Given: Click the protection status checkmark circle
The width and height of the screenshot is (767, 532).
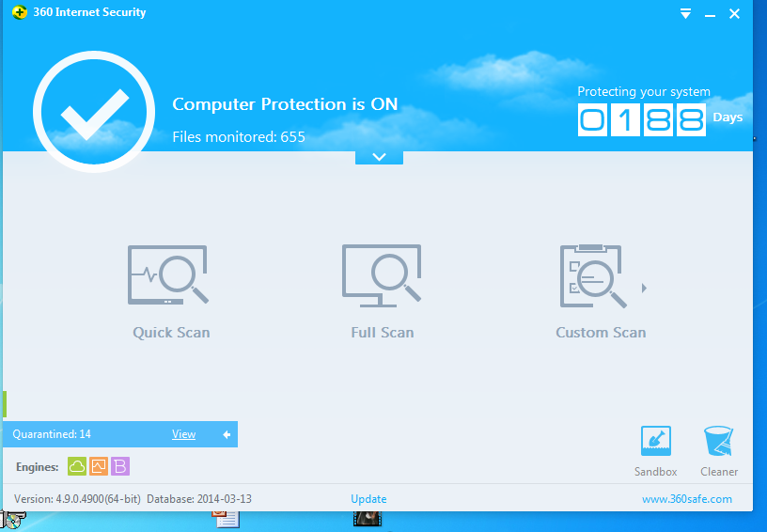Looking at the screenshot, I should coord(94,112).
